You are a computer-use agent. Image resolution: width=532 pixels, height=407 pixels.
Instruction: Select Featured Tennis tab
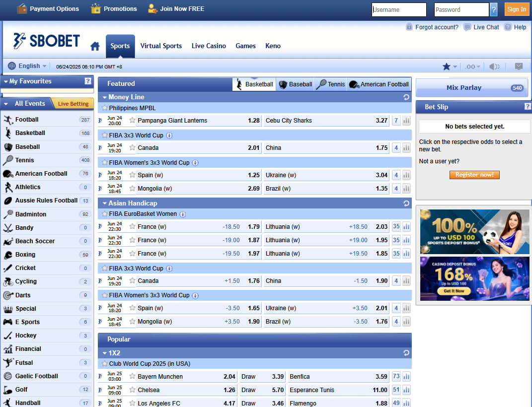pos(331,84)
